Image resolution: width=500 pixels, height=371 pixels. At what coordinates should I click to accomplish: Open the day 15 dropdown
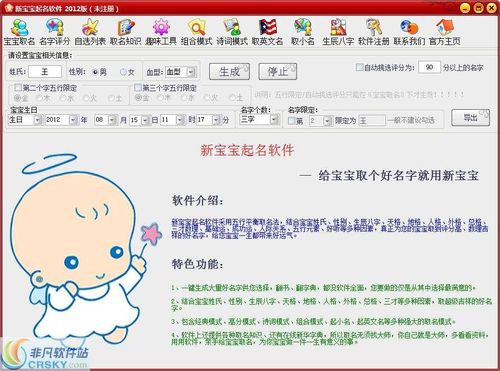point(145,120)
